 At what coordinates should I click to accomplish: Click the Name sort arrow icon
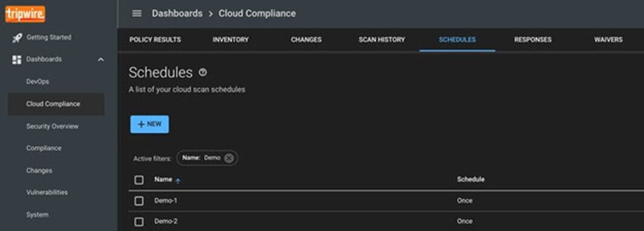(178, 181)
